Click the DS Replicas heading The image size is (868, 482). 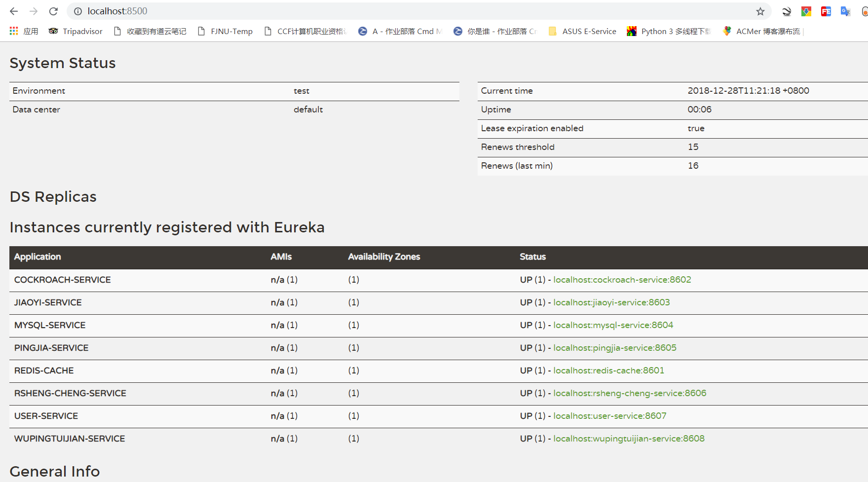click(x=53, y=197)
